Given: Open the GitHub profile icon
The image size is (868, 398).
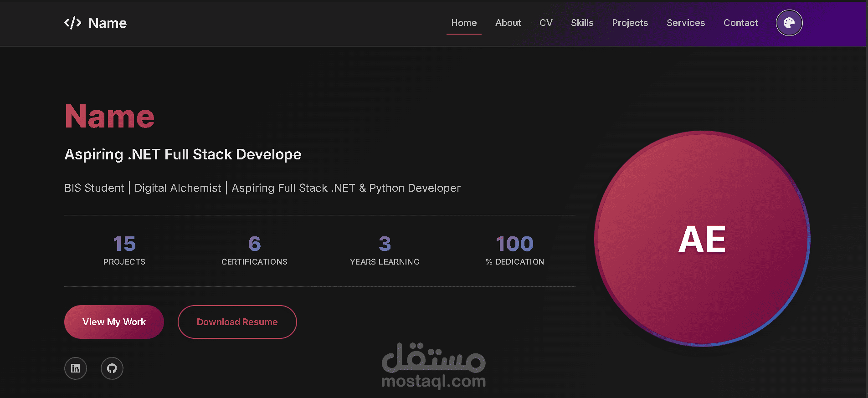Looking at the screenshot, I should (x=112, y=368).
